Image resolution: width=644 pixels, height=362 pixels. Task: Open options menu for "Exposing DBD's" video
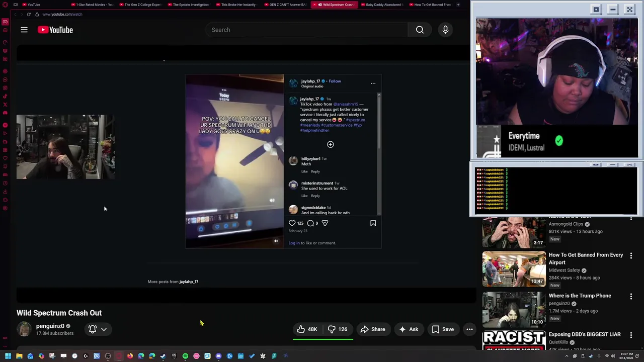[631, 335]
